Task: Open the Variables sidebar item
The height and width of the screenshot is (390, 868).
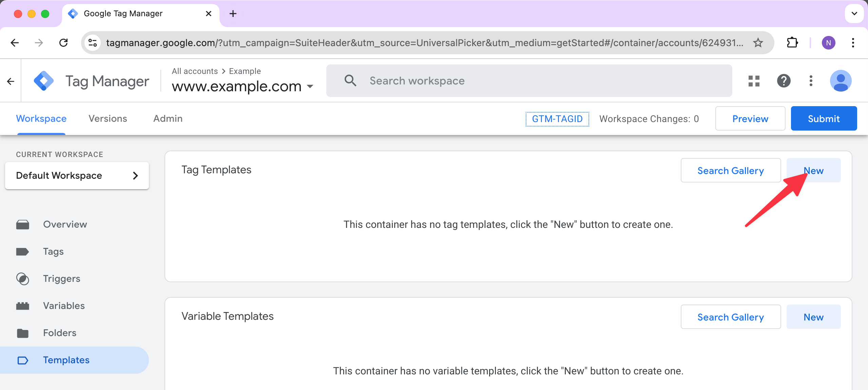Action: click(64, 306)
